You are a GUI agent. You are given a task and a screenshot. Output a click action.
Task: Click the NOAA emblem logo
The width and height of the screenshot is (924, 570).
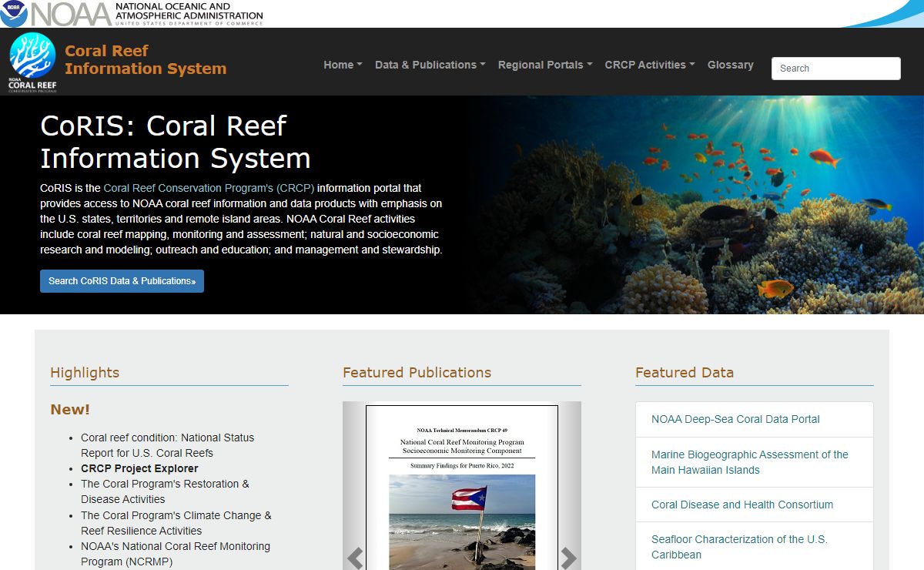click(14, 13)
